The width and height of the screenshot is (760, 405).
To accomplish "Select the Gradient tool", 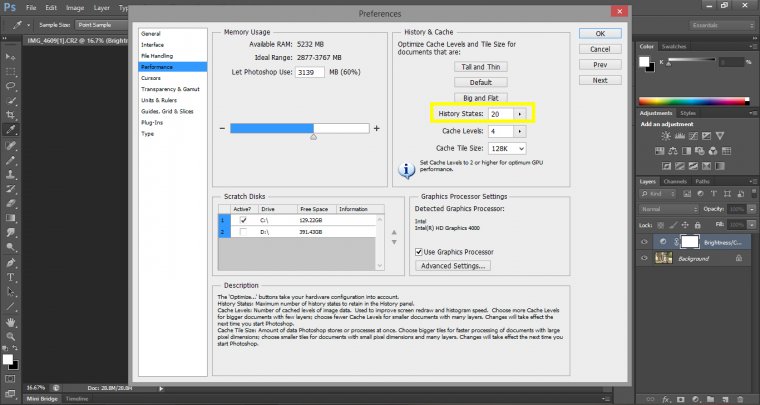I will pyautogui.click(x=11, y=218).
